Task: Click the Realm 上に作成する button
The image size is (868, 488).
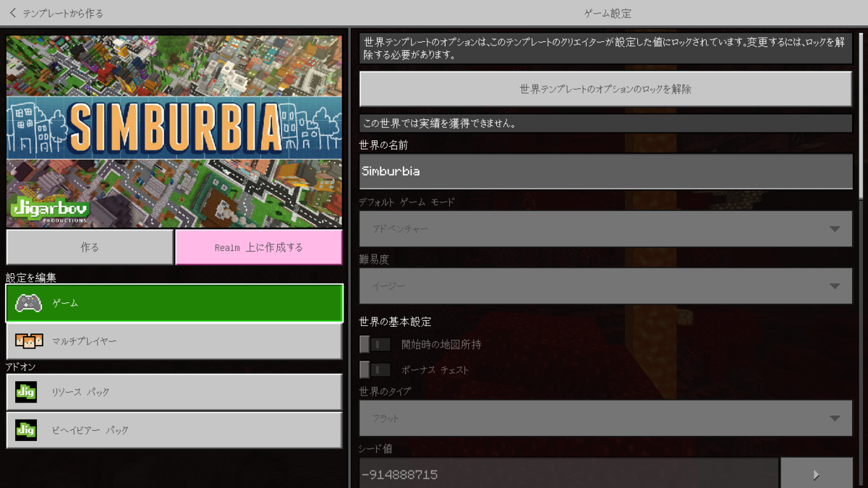Action: (258, 247)
